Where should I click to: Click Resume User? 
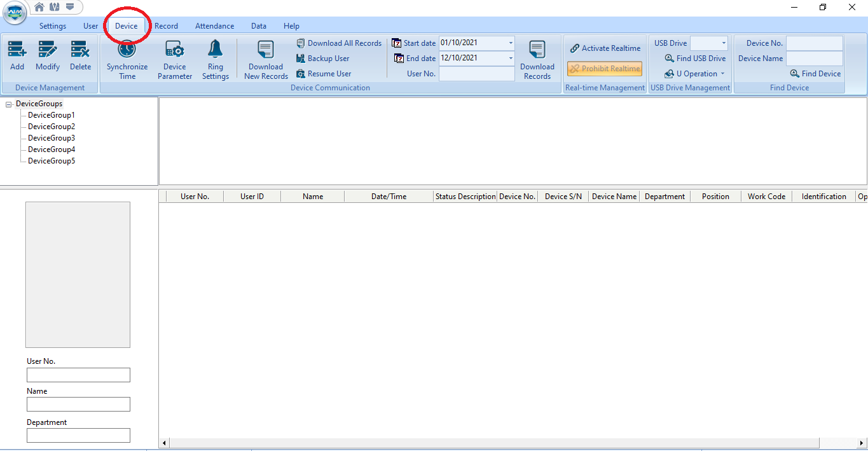[324, 74]
